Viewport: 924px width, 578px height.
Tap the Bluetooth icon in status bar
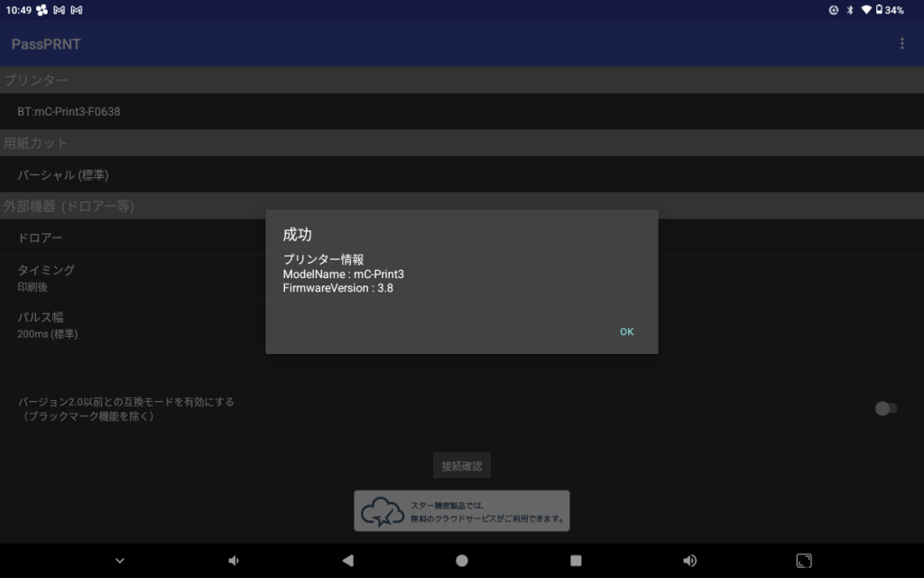coord(849,10)
